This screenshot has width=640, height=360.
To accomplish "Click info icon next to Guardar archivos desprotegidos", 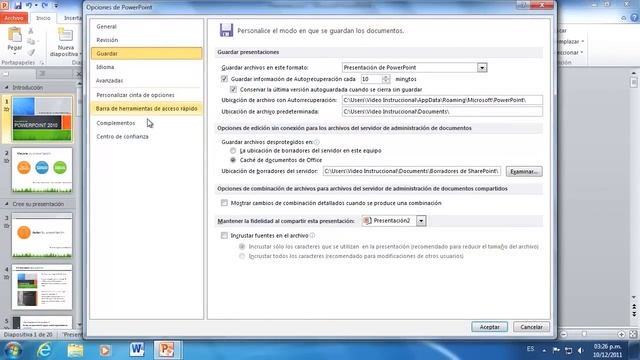I will coord(317,142).
